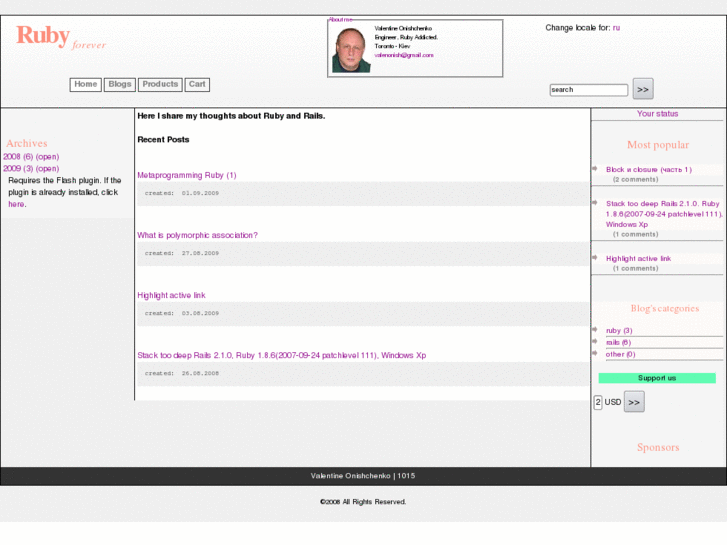The height and width of the screenshot is (545, 727).
Task: Open the Home menu item
Action: [86, 84]
